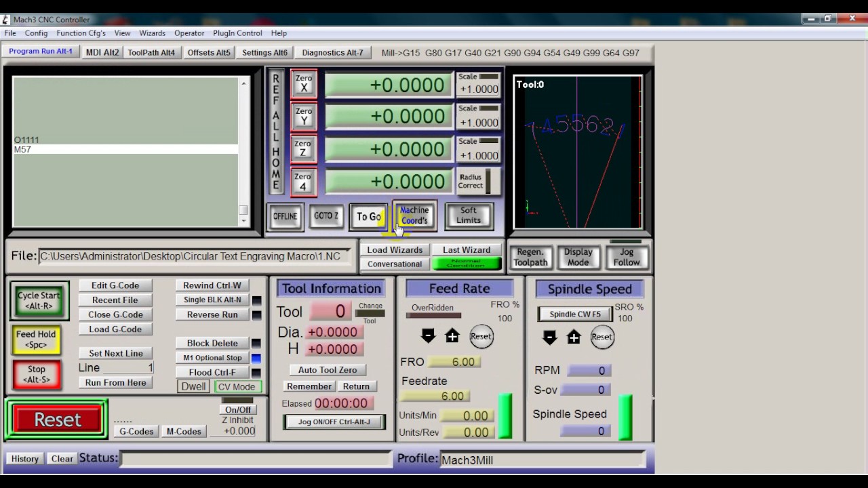
Task: Click Load G-Code
Action: click(115, 329)
